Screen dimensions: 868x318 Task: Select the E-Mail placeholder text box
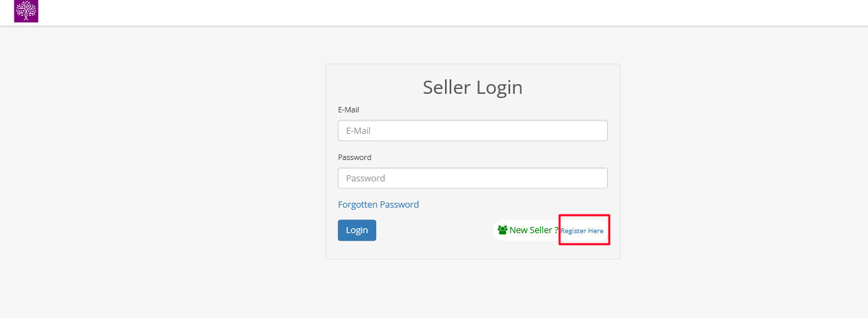473,130
